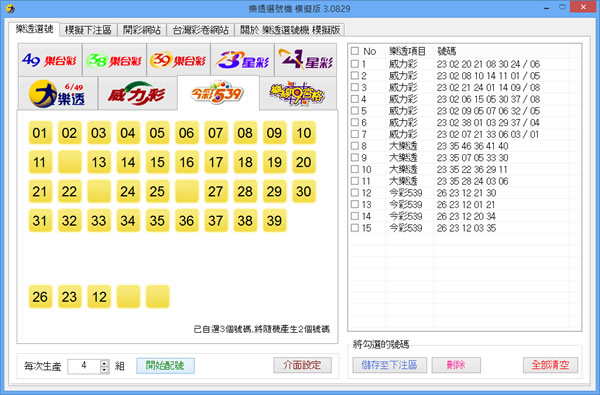The width and height of the screenshot is (600, 395).
Task: Choose number ball 22
Action: pyautogui.click(x=69, y=191)
